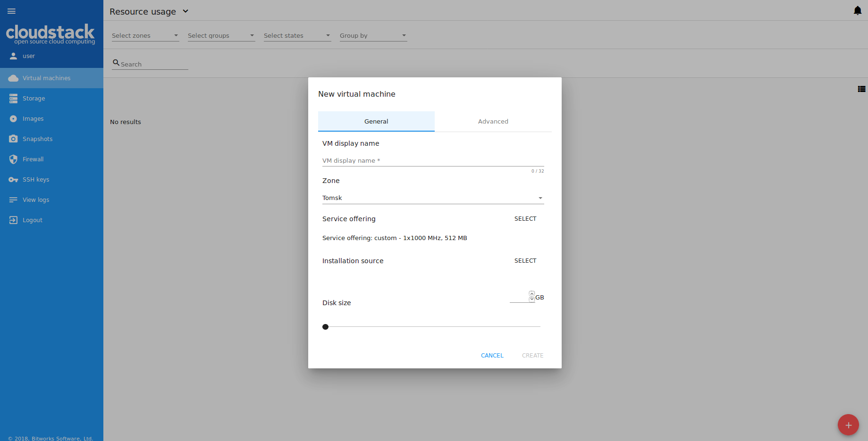Image resolution: width=868 pixels, height=441 pixels.
Task: Click the Logout icon in sidebar
Action: coord(13,220)
